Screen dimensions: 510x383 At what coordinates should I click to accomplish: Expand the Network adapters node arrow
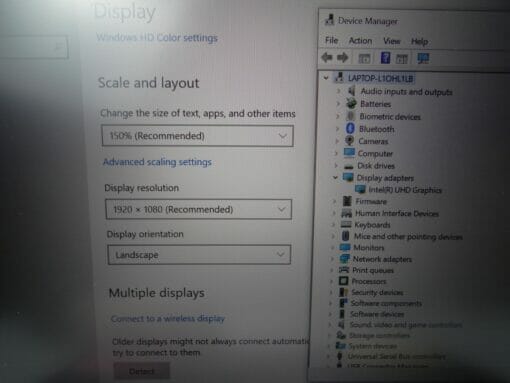(x=332, y=259)
